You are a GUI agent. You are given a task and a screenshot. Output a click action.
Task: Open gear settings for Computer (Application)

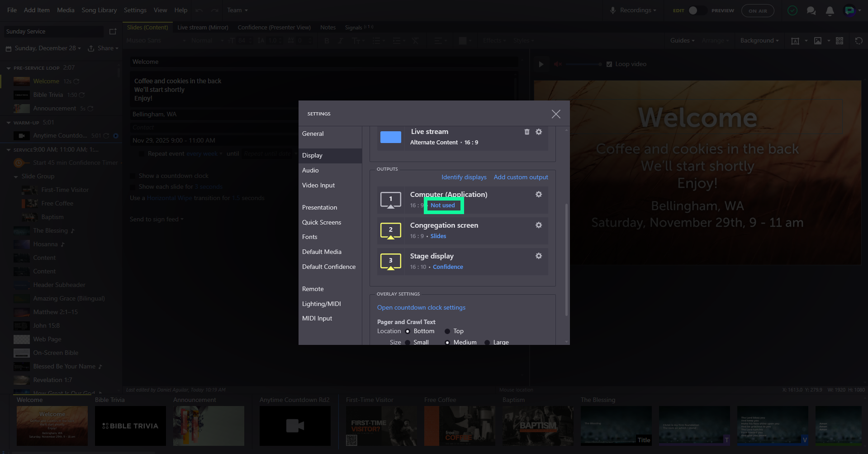539,194
